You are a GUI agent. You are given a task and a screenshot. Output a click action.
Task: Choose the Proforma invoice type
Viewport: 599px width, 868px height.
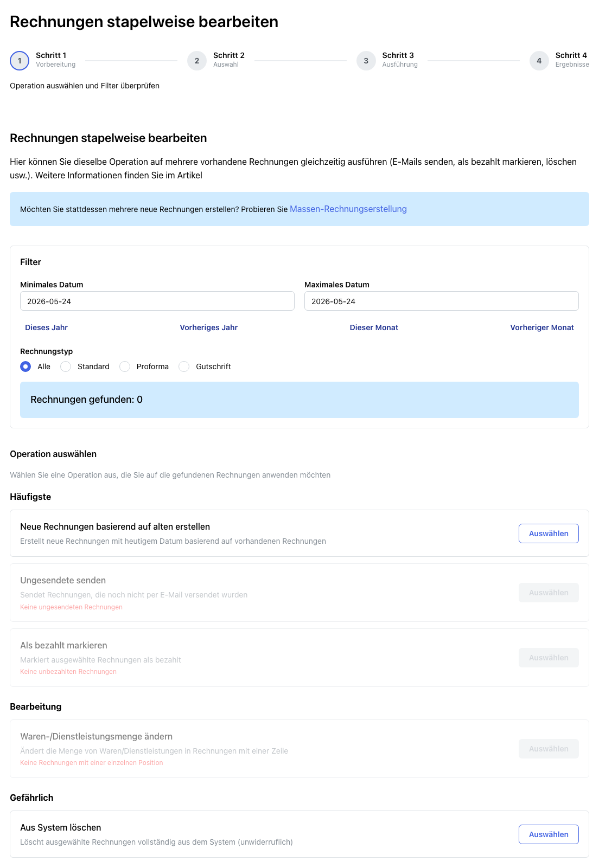click(x=125, y=367)
